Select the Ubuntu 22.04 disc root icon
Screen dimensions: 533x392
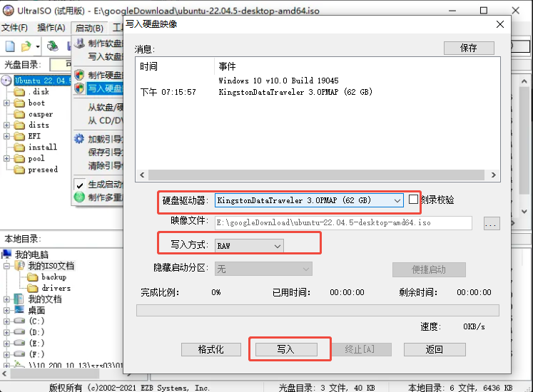pos(6,81)
